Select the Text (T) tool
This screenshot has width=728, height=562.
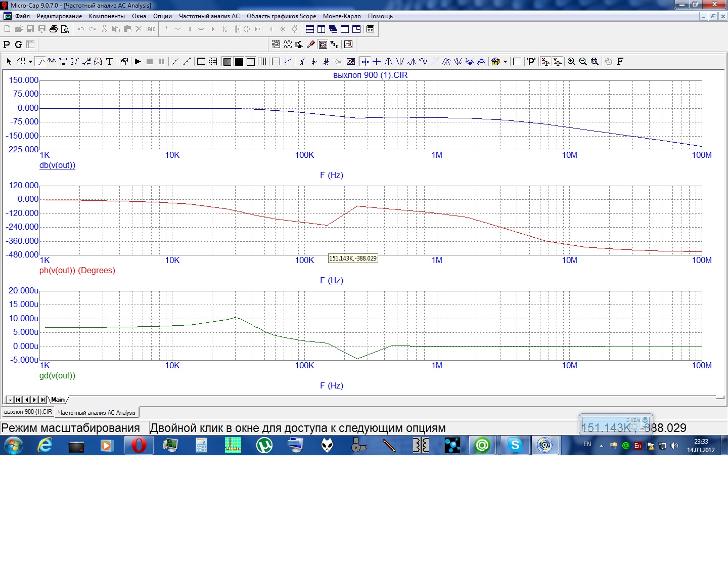coord(110,62)
